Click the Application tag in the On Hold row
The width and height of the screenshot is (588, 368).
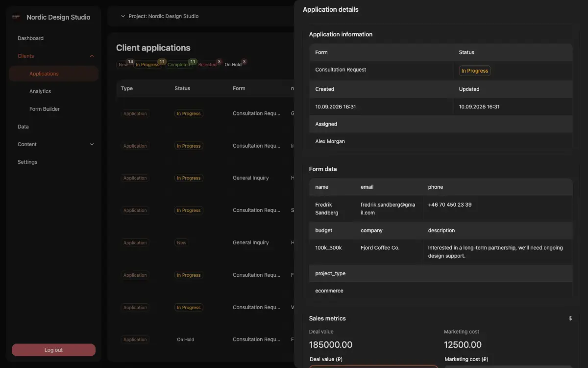(135, 340)
